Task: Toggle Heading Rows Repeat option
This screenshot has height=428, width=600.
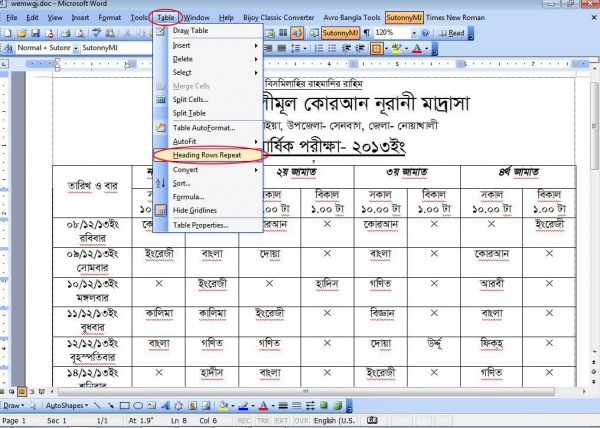Action: (x=210, y=155)
